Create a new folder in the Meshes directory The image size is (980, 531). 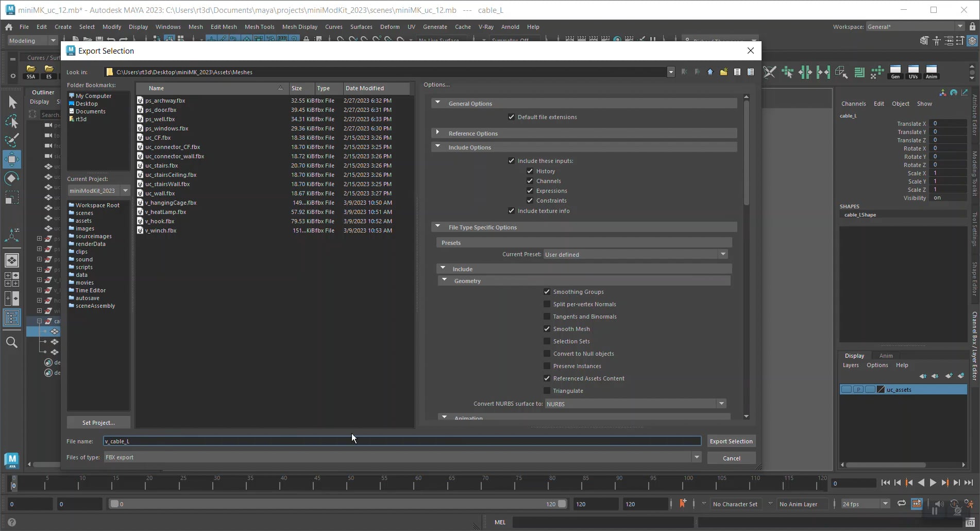tap(723, 72)
